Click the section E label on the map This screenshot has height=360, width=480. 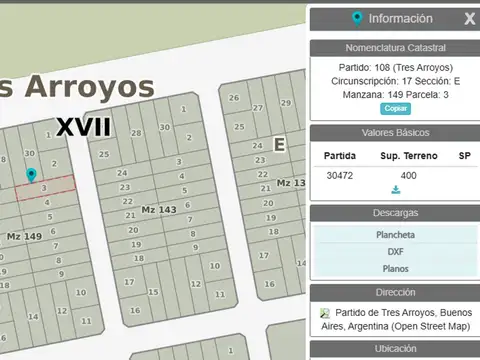pyautogui.click(x=279, y=145)
